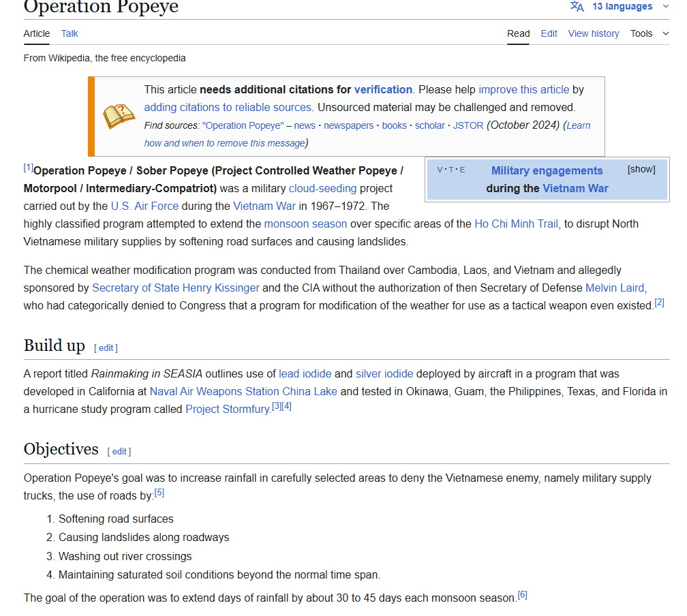Open the monsoon season link

[305, 224]
